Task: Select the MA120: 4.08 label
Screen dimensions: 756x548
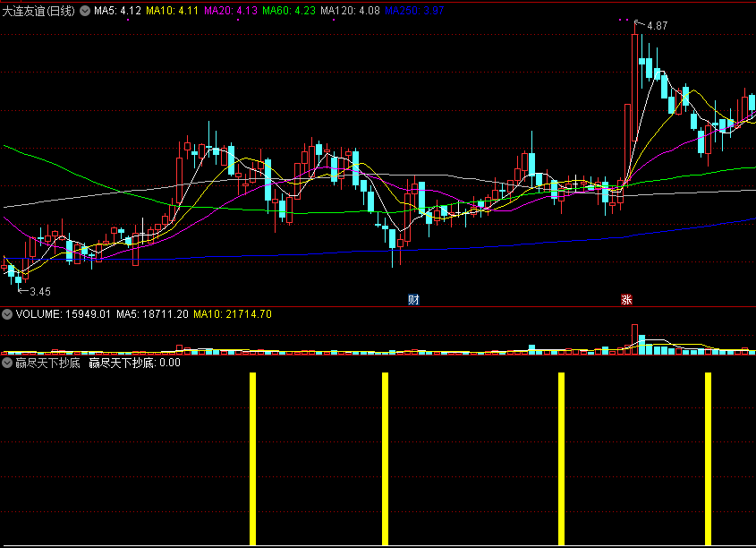Action: (x=350, y=11)
